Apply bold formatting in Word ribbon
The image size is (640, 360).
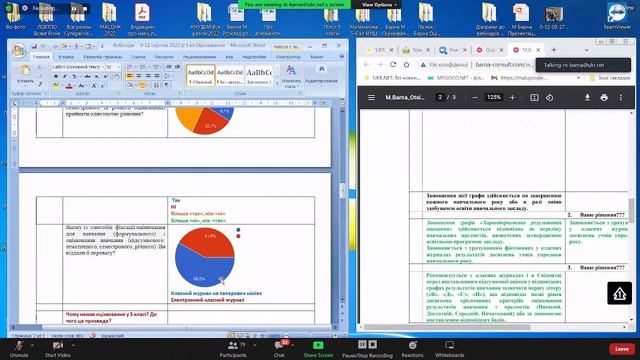point(56,76)
